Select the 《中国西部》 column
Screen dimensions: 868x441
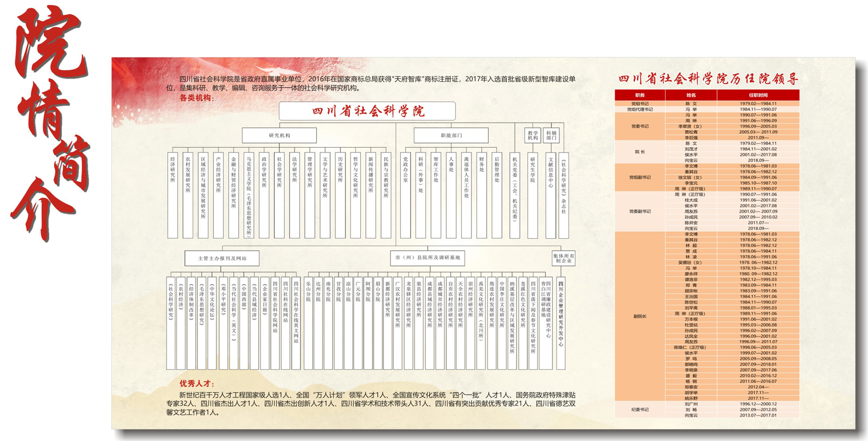click(x=244, y=323)
